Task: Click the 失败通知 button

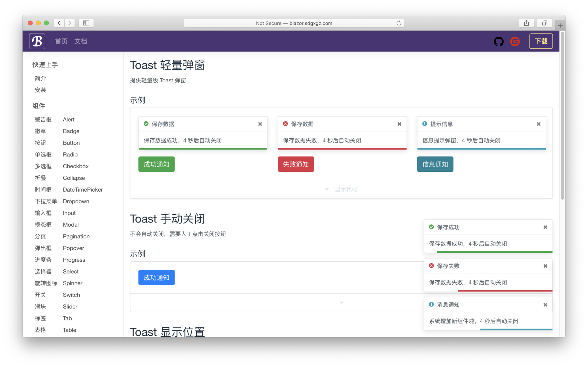Action: pos(296,164)
